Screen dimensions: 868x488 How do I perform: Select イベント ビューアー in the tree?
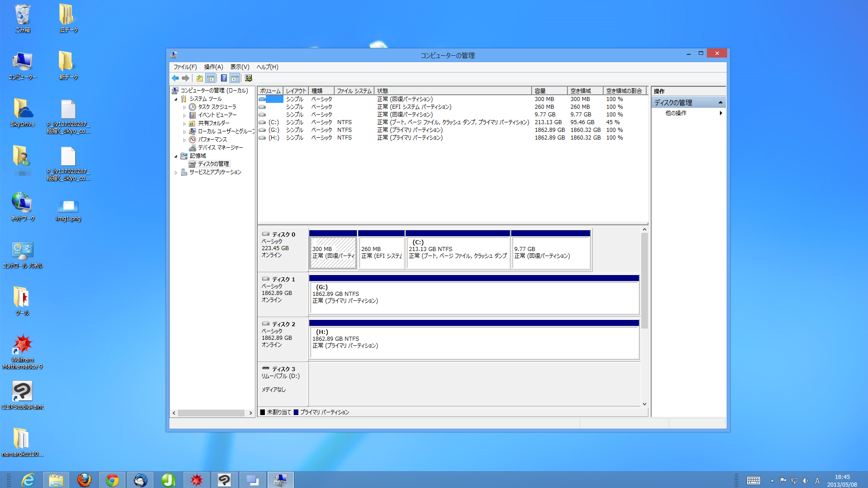(217, 115)
